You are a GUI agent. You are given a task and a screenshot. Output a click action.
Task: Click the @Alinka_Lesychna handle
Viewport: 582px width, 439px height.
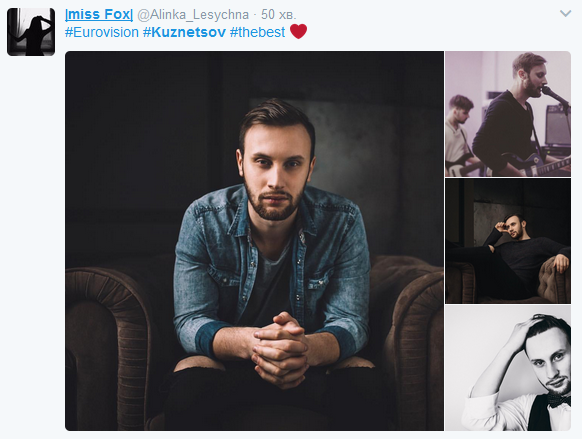pos(193,15)
